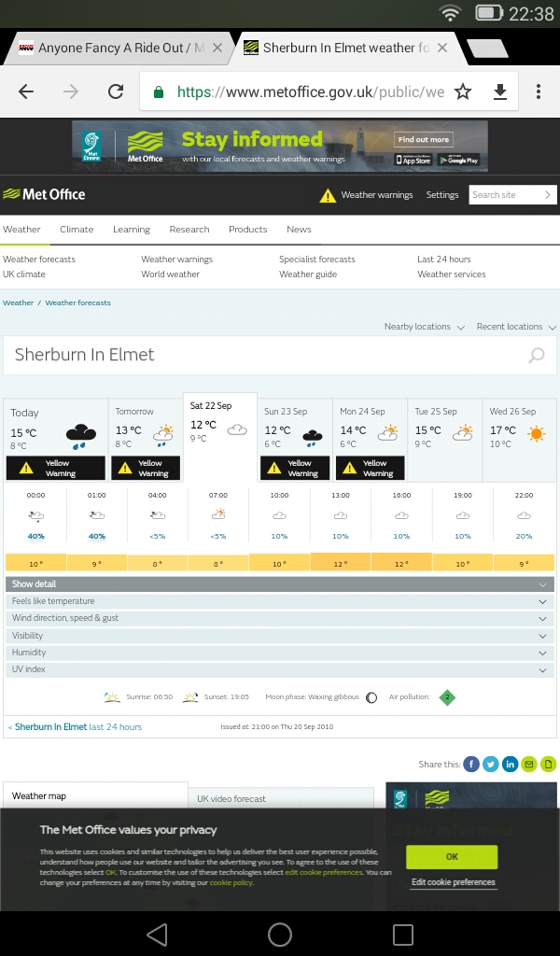Tap the browser download icon
The height and width of the screenshot is (956, 560).
[500, 91]
